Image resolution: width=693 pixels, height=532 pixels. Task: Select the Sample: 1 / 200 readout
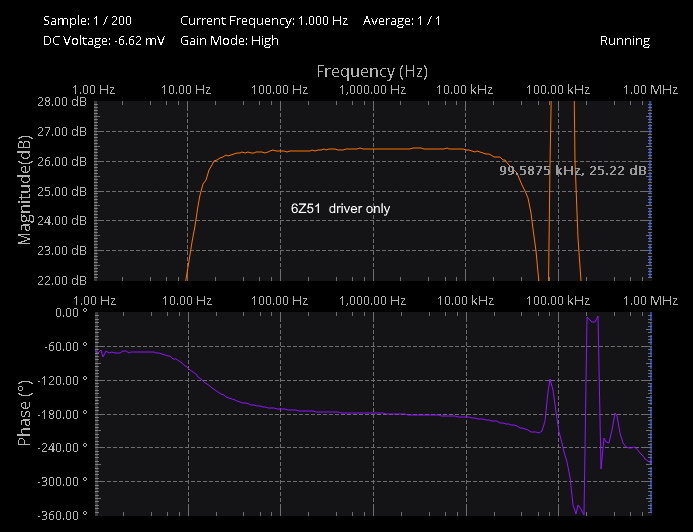[x=87, y=20]
